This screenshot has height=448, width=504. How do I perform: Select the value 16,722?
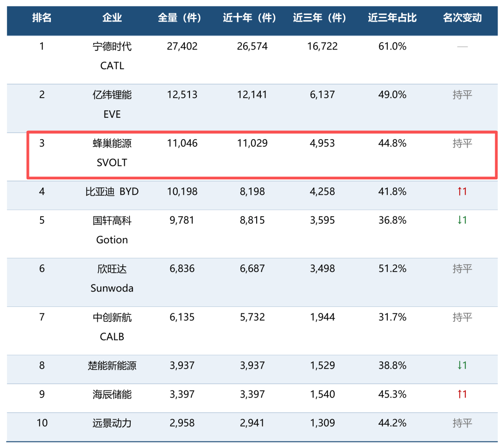coord(322,46)
